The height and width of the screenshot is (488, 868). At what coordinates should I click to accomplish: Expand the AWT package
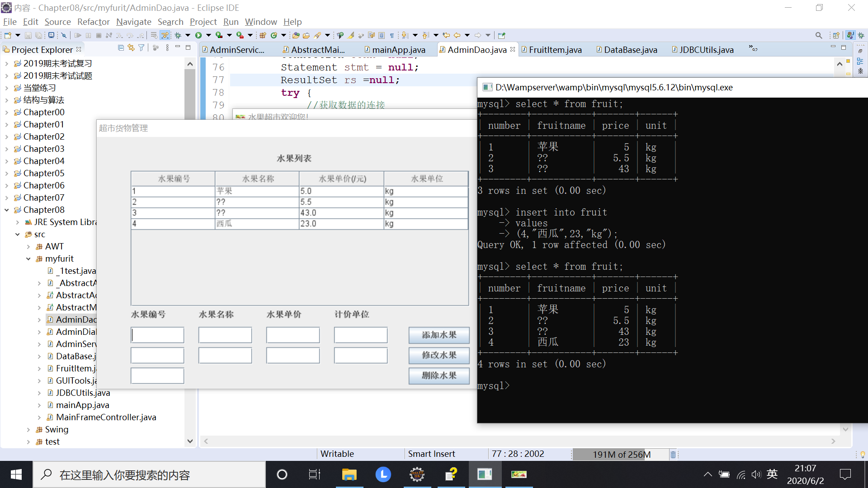28,247
